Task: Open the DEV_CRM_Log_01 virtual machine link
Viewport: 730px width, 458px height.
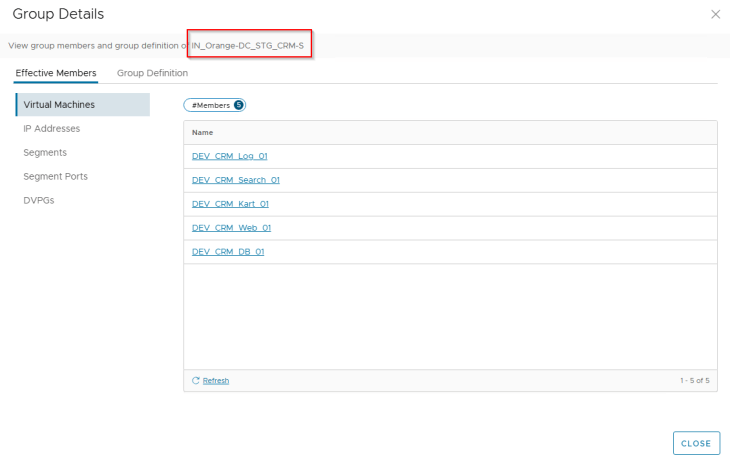Action: pos(229,156)
